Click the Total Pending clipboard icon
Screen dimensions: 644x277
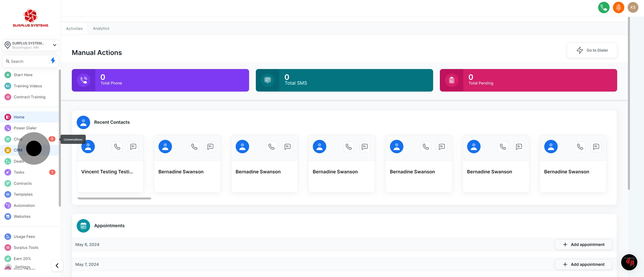click(451, 80)
